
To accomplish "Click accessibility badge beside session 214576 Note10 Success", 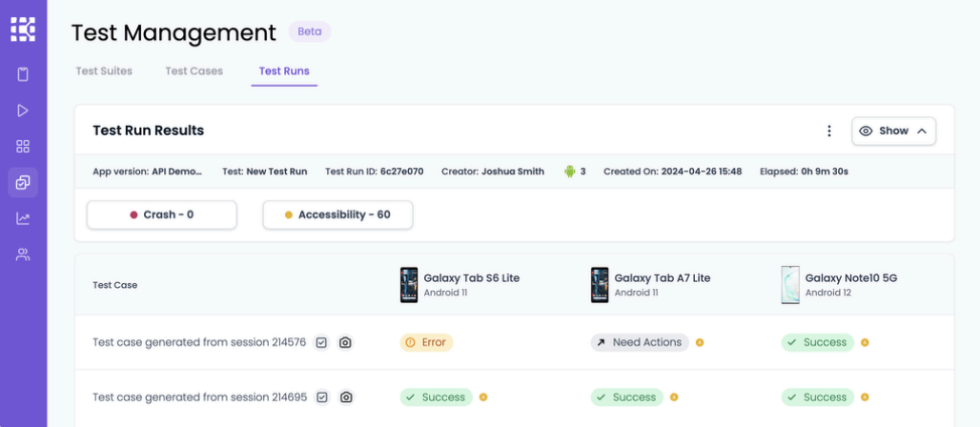I will [x=865, y=342].
